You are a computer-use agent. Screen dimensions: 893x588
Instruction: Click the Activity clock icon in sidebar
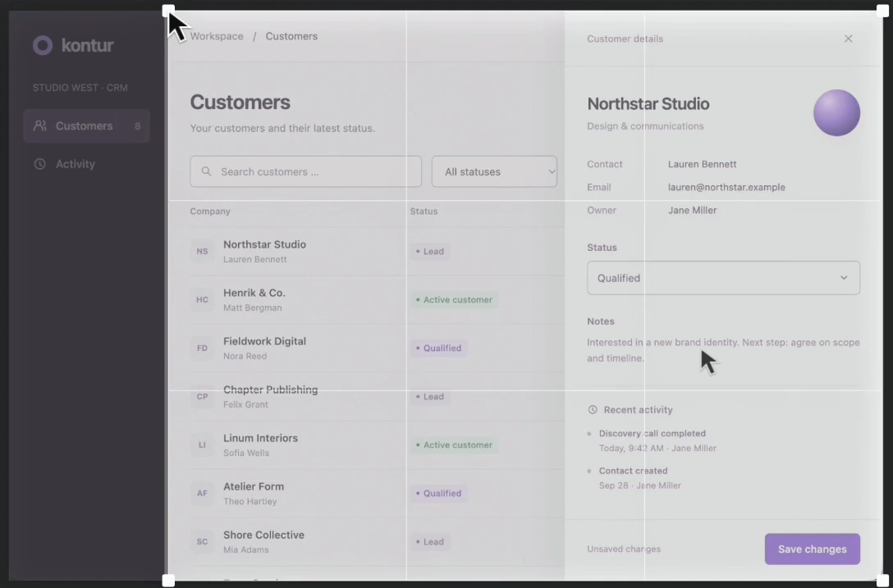(x=40, y=164)
